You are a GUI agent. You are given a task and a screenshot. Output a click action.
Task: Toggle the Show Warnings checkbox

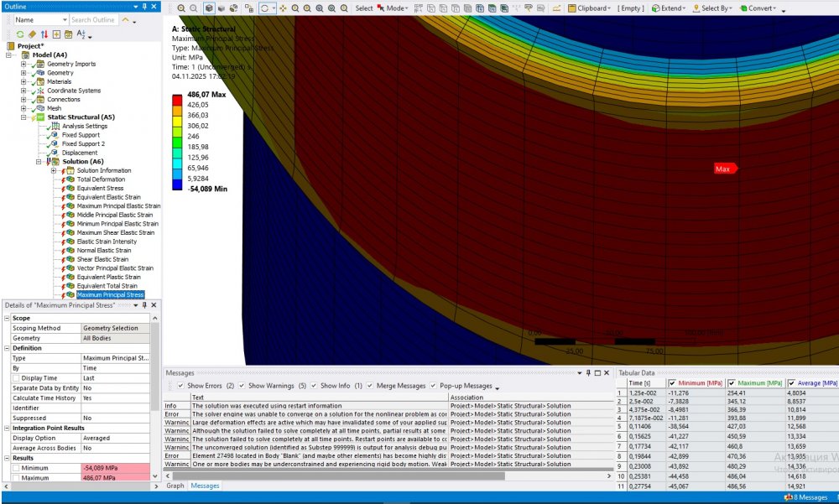coord(242,386)
